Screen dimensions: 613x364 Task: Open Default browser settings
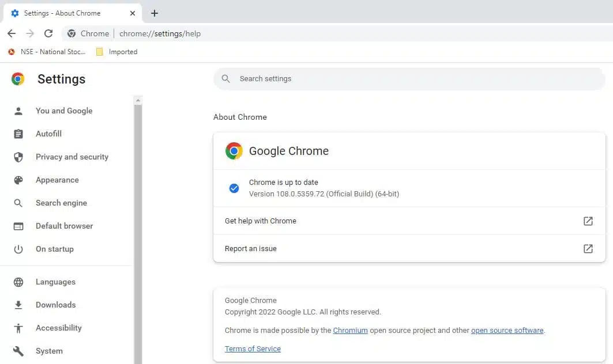point(64,226)
